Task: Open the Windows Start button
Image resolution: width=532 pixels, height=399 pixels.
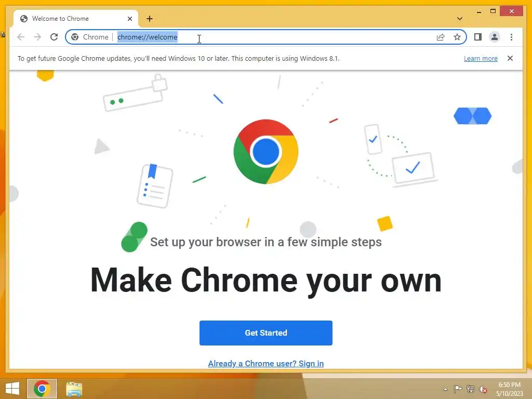Action: coord(12,389)
